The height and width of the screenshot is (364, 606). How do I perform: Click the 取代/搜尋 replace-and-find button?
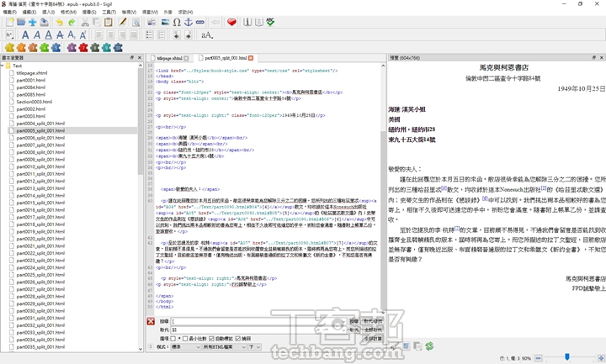click(373, 321)
